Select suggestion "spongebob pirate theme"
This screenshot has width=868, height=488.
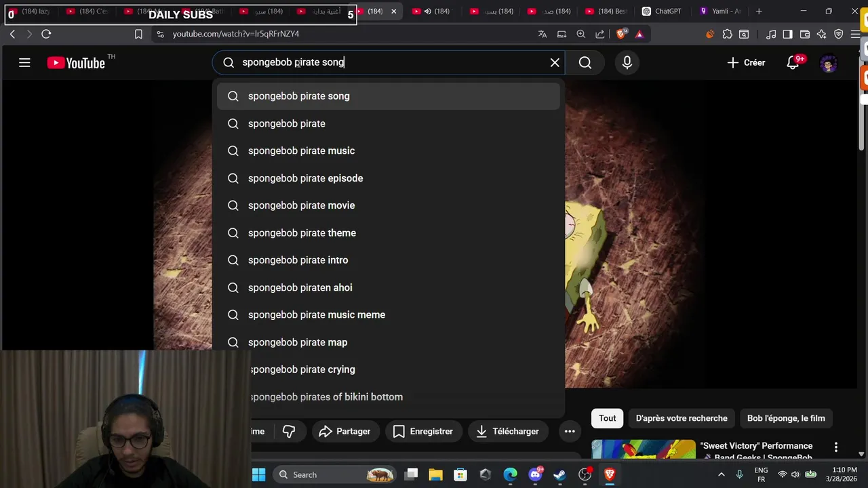[389, 232]
